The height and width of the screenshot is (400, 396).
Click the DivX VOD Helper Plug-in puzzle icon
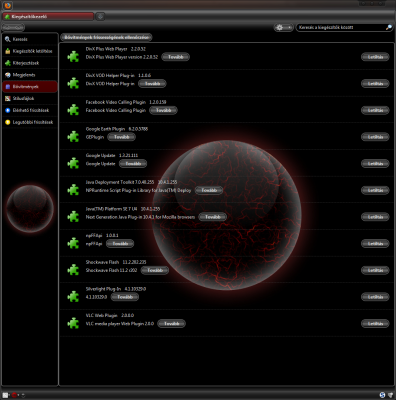[73, 83]
